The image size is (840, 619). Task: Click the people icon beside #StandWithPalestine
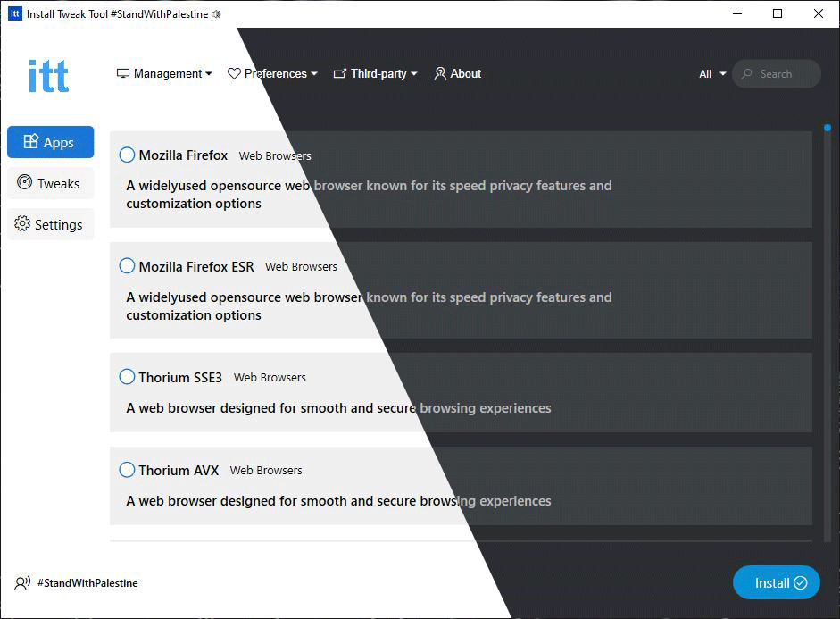click(x=20, y=582)
